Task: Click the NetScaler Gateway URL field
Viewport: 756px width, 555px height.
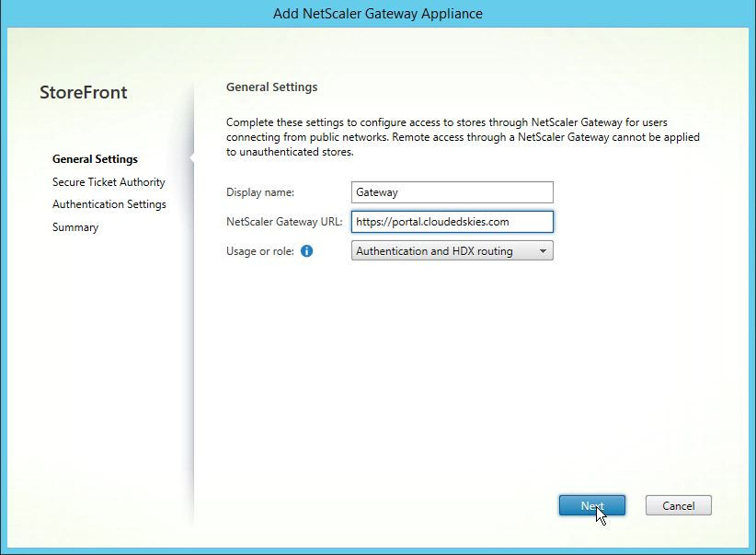Action: [452, 222]
